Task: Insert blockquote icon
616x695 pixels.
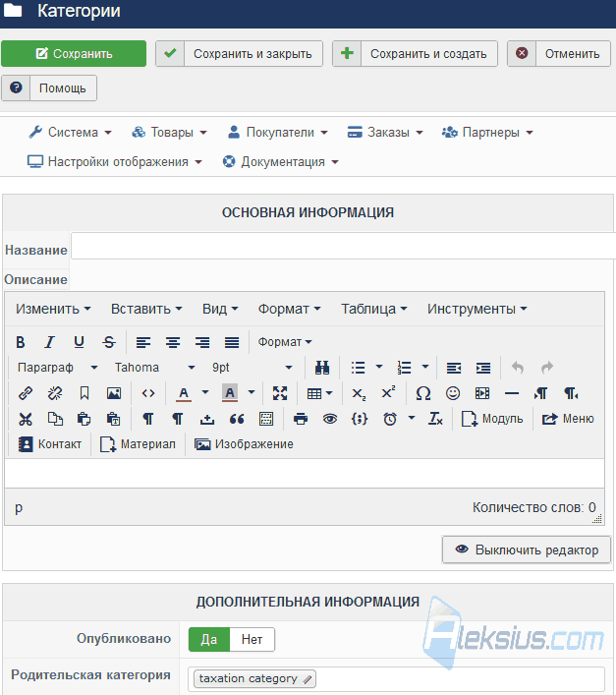Action: pyautogui.click(x=237, y=419)
